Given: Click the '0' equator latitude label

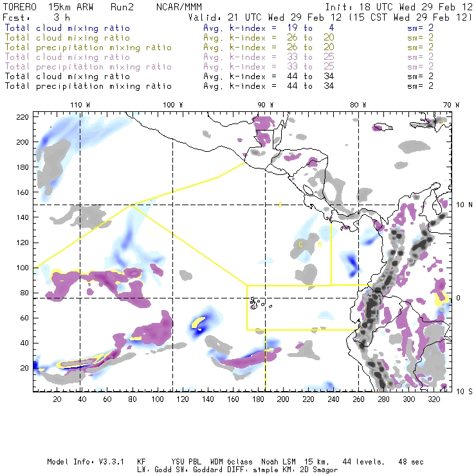Looking at the screenshot, I should tap(459, 298).
